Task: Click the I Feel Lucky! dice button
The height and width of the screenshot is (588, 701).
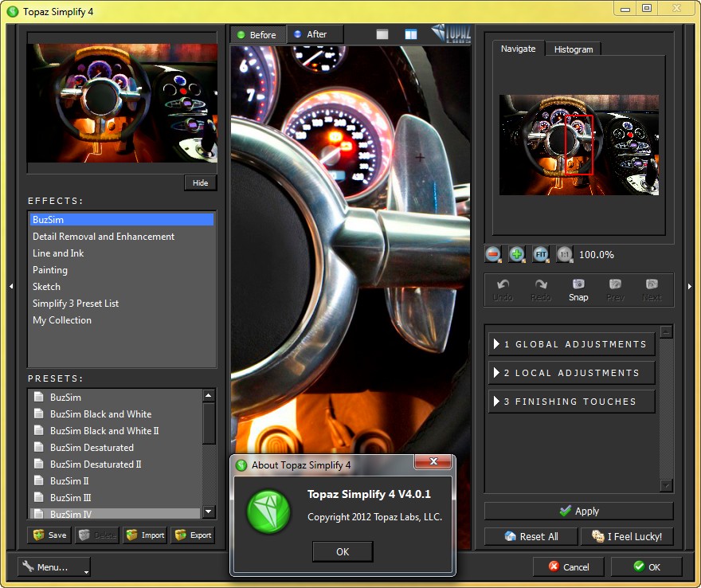Action: [627, 536]
